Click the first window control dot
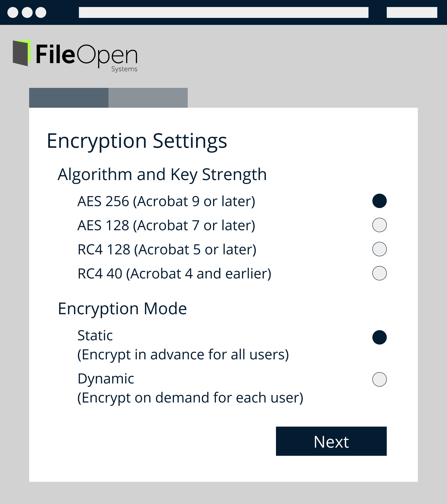 13,13
